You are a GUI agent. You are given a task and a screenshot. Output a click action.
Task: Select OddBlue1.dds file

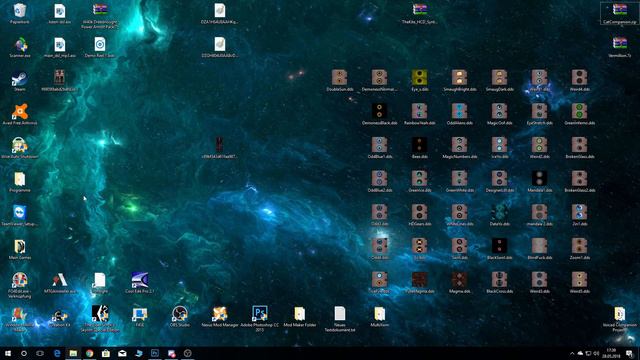pos(380,148)
